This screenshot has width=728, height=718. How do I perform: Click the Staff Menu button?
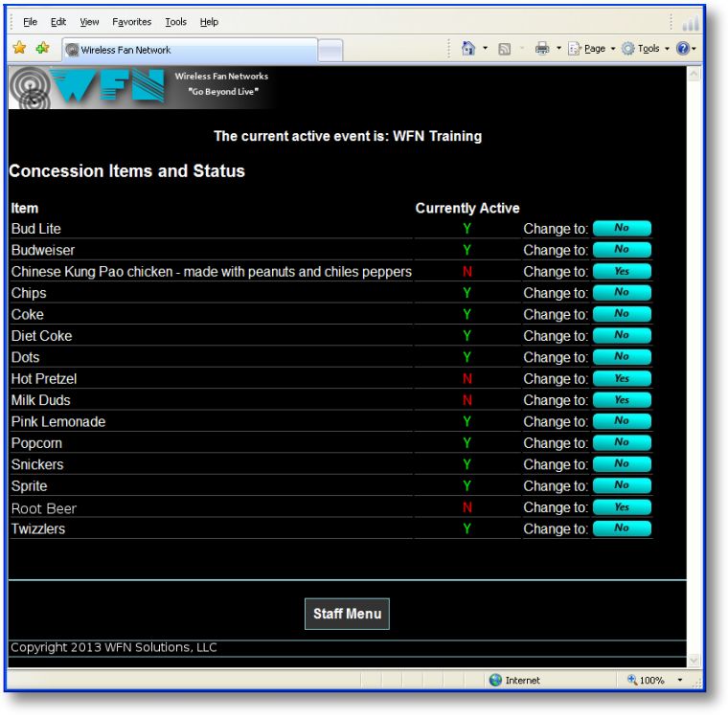[x=347, y=614]
